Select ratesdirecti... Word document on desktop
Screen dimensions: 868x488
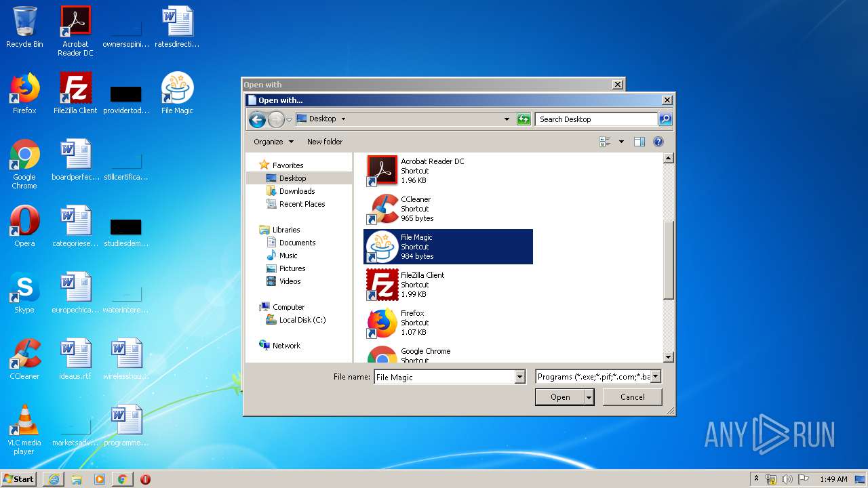[177, 27]
